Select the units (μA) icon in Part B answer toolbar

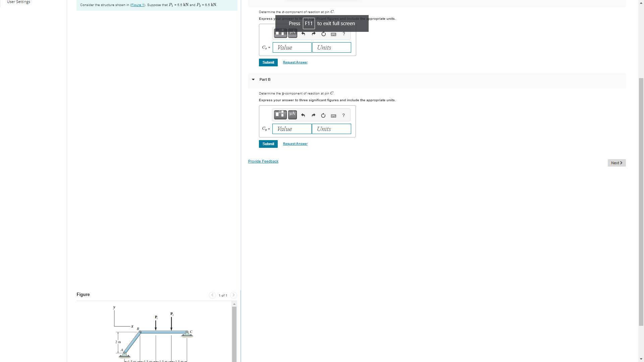click(x=292, y=115)
